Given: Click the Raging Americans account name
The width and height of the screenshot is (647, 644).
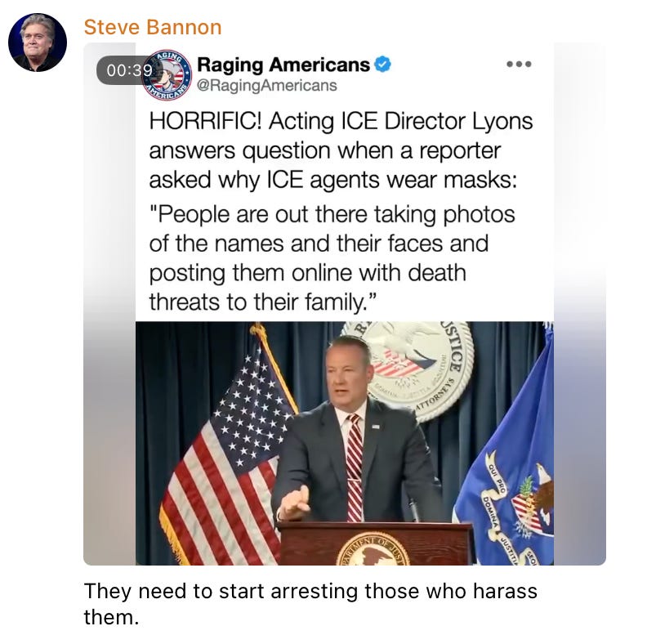Looking at the screenshot, I should click(x=283, y=65).
